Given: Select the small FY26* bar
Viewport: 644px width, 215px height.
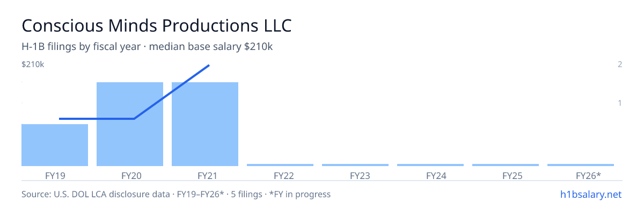Looking at the screenshot, I should [581, 165].
